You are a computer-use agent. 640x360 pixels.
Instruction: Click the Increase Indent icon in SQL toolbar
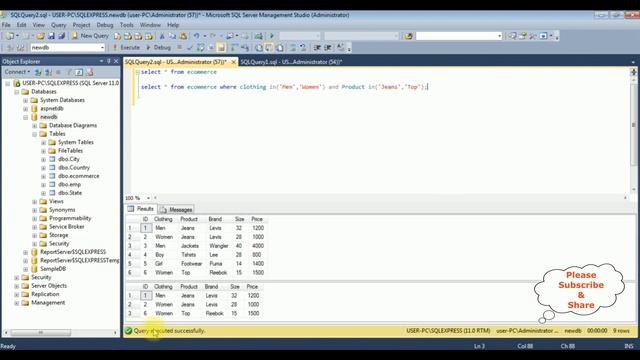tap(328, 47)
